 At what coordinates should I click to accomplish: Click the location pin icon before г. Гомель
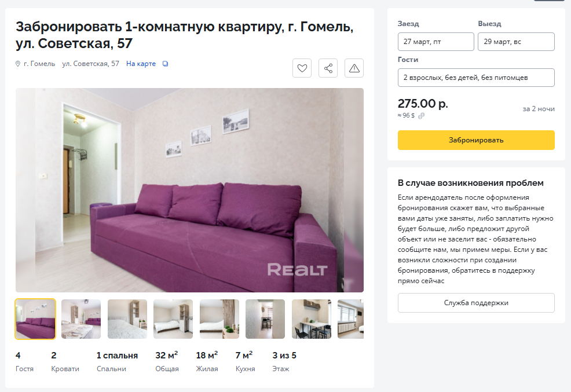pyautogui.click(x=18, y=64)
